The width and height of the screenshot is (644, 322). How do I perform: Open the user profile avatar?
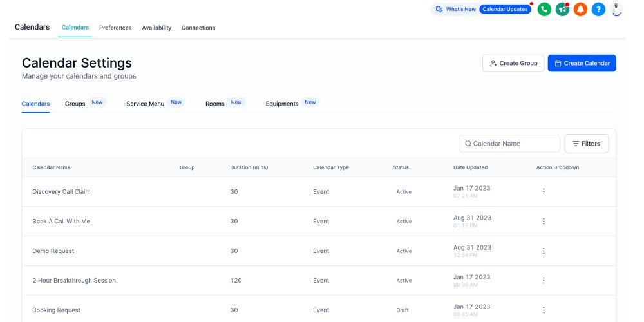click(617, 10)
